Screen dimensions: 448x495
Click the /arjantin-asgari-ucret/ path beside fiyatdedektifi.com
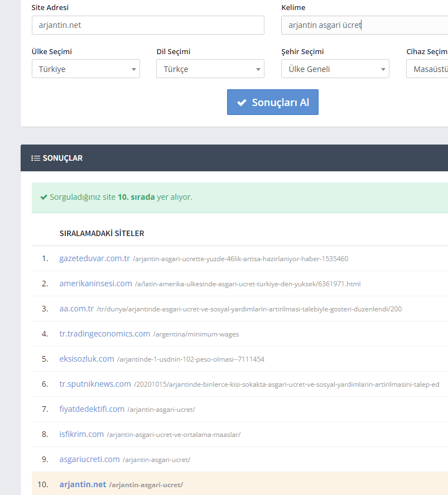pyautogui.click(x=161, y=410)
